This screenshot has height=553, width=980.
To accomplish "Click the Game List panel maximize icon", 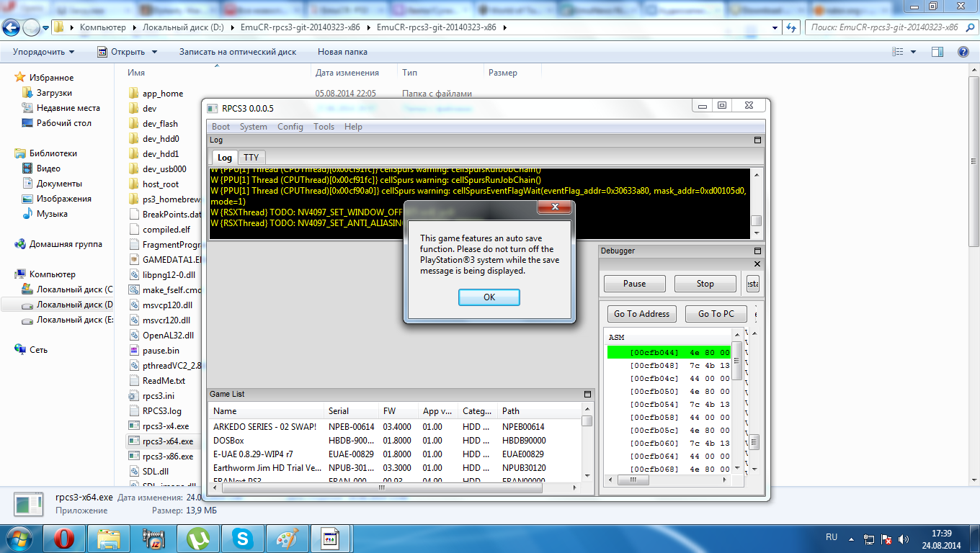I will coord(587,395).
